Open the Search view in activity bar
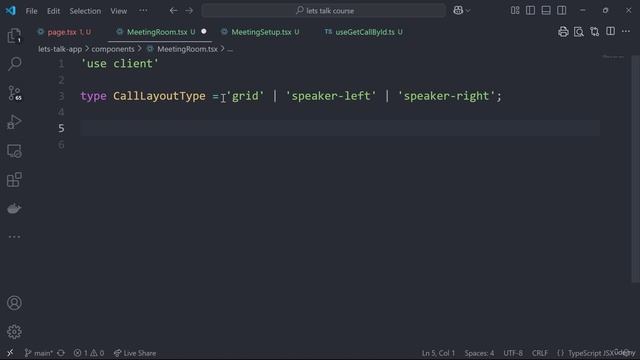 (14, 64)
